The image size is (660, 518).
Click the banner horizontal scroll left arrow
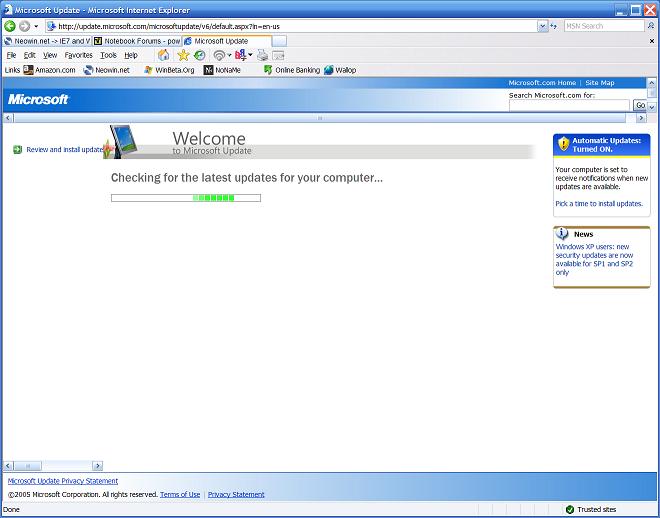8,118
